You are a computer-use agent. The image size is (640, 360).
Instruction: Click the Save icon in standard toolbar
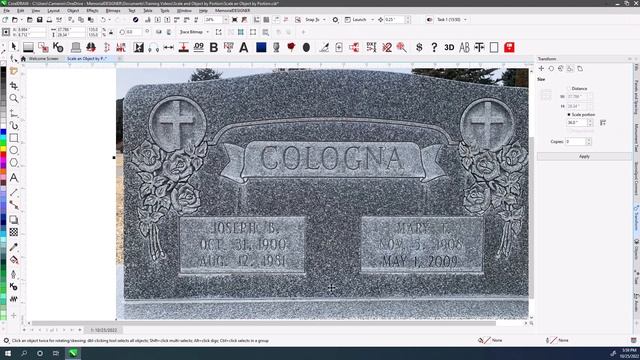point(40,20)
